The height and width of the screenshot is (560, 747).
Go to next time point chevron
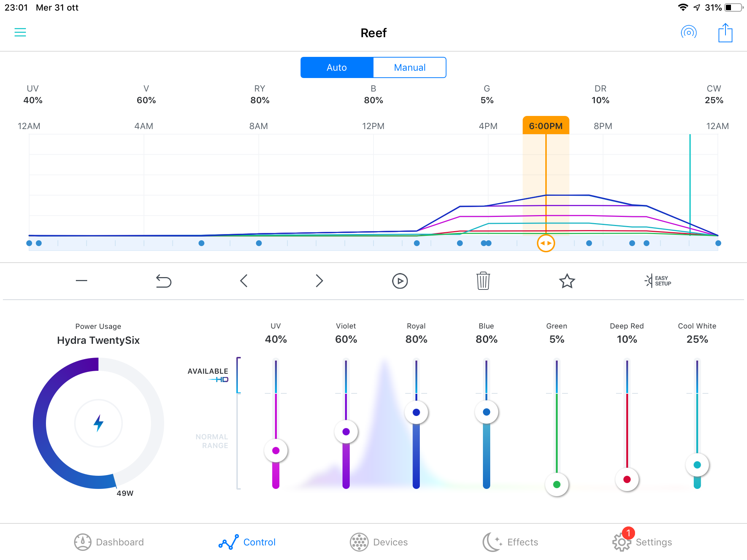click(x=319, y=281)
